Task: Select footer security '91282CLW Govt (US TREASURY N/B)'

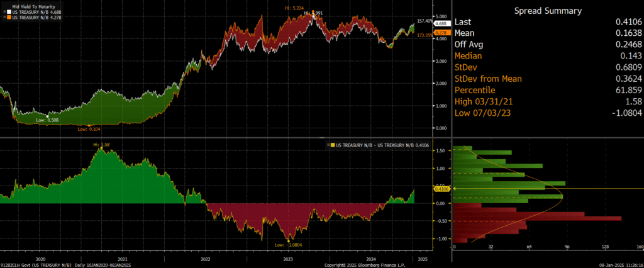Action: (x=36, y=265)
